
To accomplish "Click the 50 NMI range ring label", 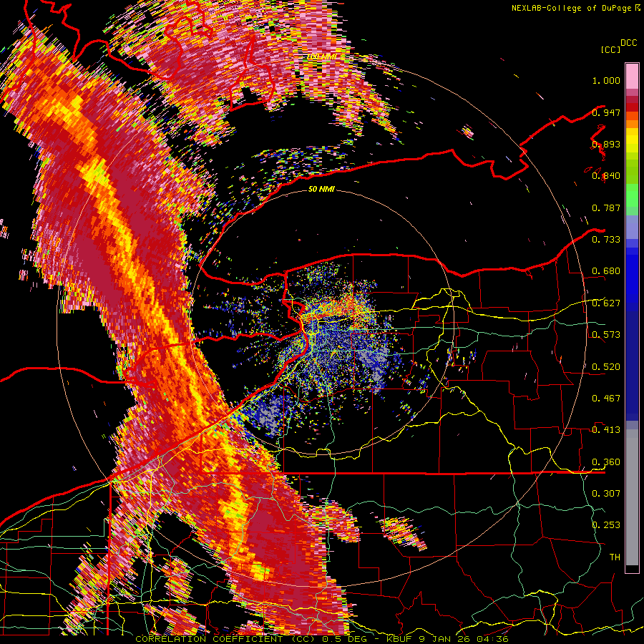I will click(321, 190).
